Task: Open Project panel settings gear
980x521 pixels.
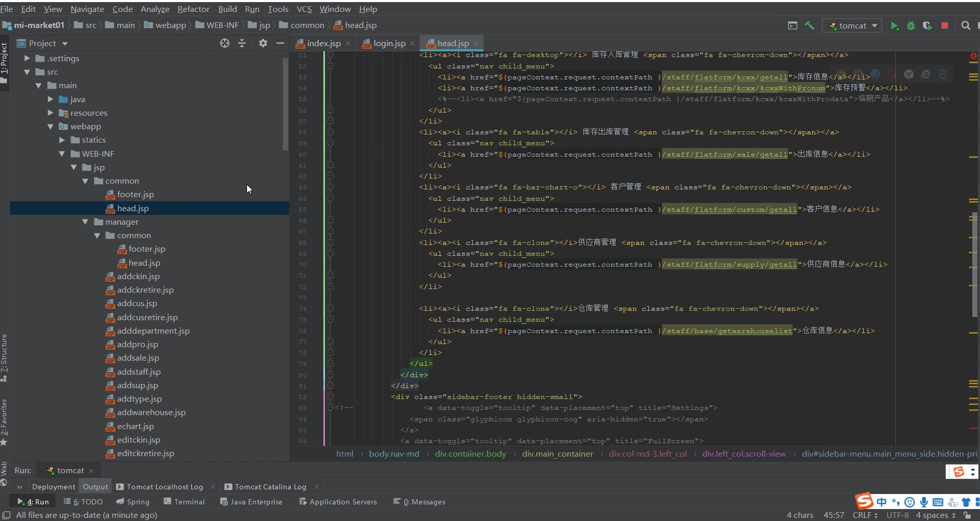Action: pyautogui.click(x=263, y=44)
